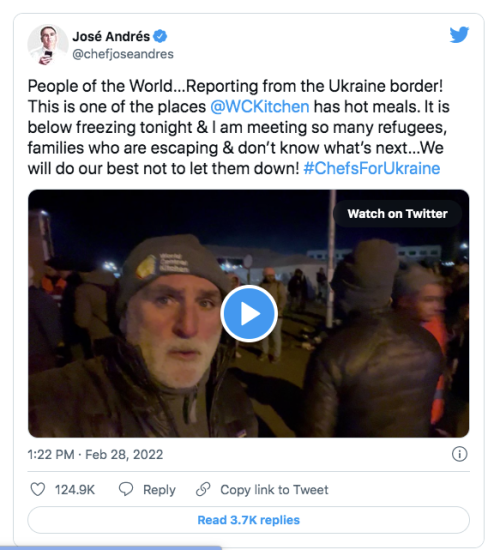The height and width of the screenshot is (550, 500).
Task: Play the embedded tweet video
Action: pyautogui.click(x=249, y=314)
